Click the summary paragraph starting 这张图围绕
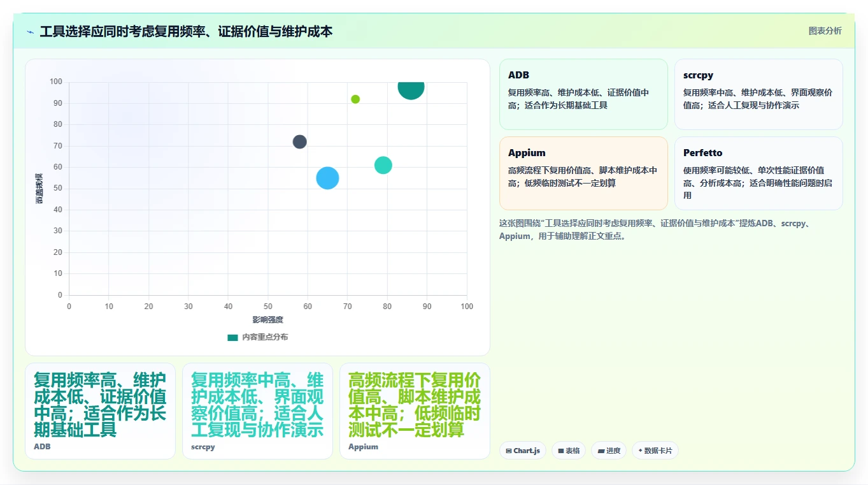This screenshot has width=868, height=485. (654, 229)
